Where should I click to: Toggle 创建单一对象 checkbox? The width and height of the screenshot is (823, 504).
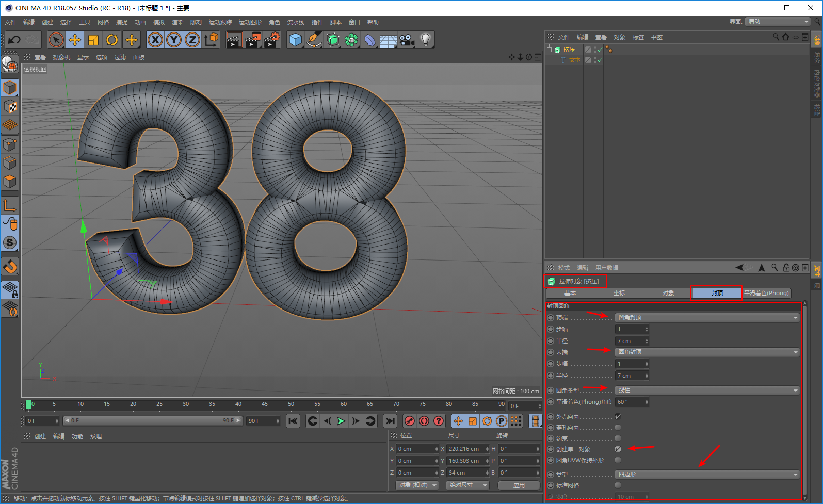coord(618,449)
